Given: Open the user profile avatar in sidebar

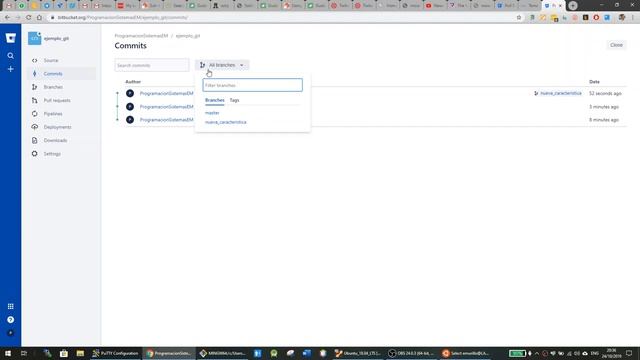Looking at the screenshot, I should (11, 333).
